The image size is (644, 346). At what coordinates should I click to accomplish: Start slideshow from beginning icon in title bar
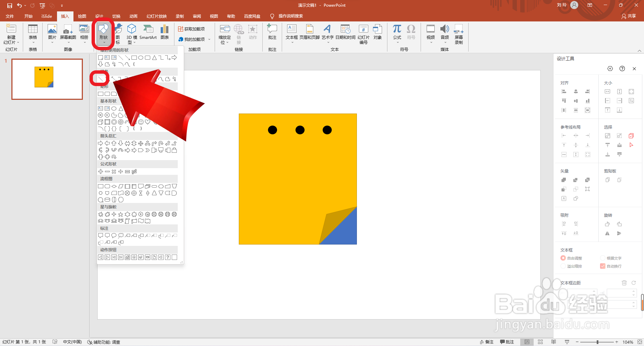[x=42, y=5]
